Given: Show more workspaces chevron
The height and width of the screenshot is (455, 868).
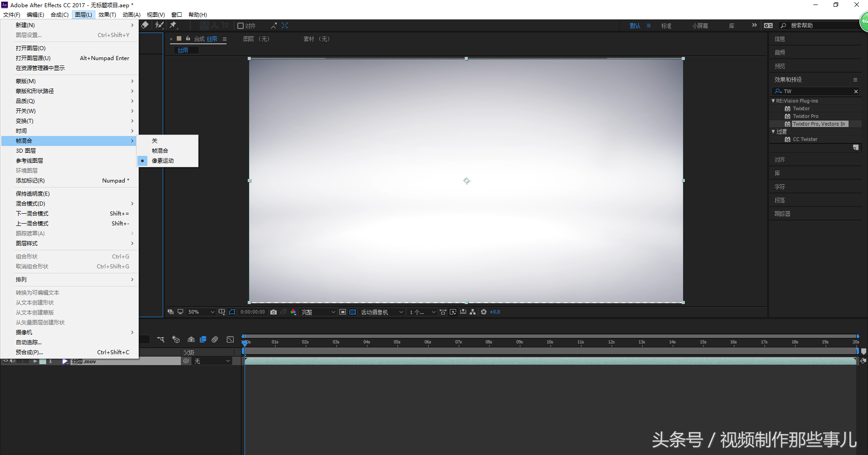Looking at the screenshot, I should (x=754, y=25).
